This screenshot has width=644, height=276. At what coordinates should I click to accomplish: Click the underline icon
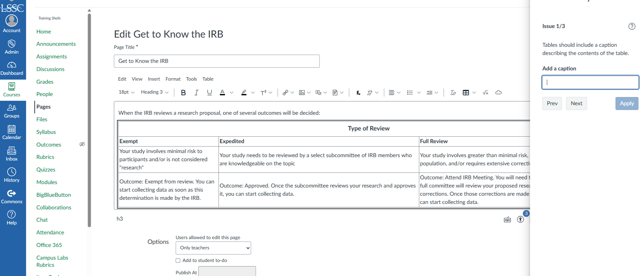pyautogui.click(x=209, y=93)
